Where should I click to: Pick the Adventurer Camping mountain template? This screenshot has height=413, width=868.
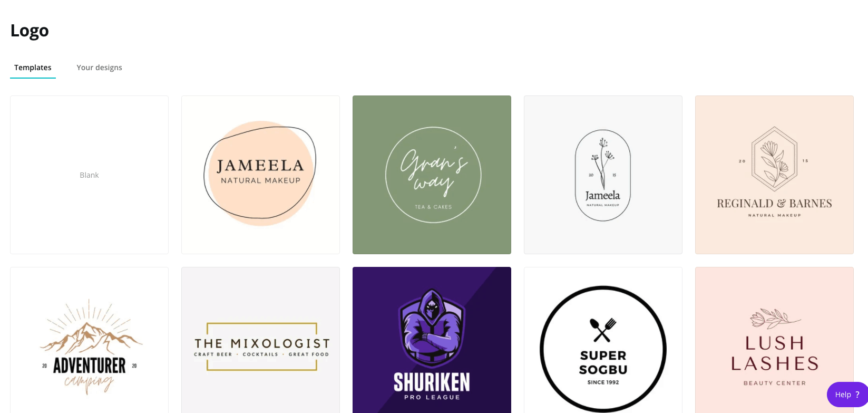(x=89, y=340)
